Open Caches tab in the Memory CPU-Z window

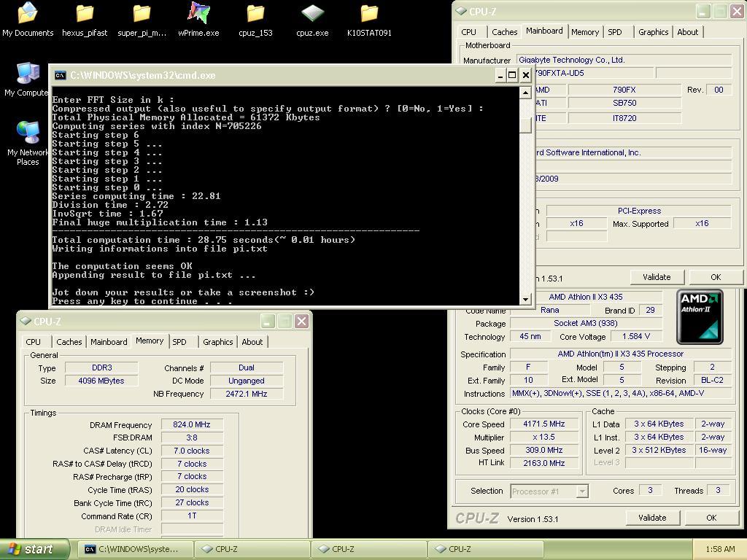[x=69, y=342]
